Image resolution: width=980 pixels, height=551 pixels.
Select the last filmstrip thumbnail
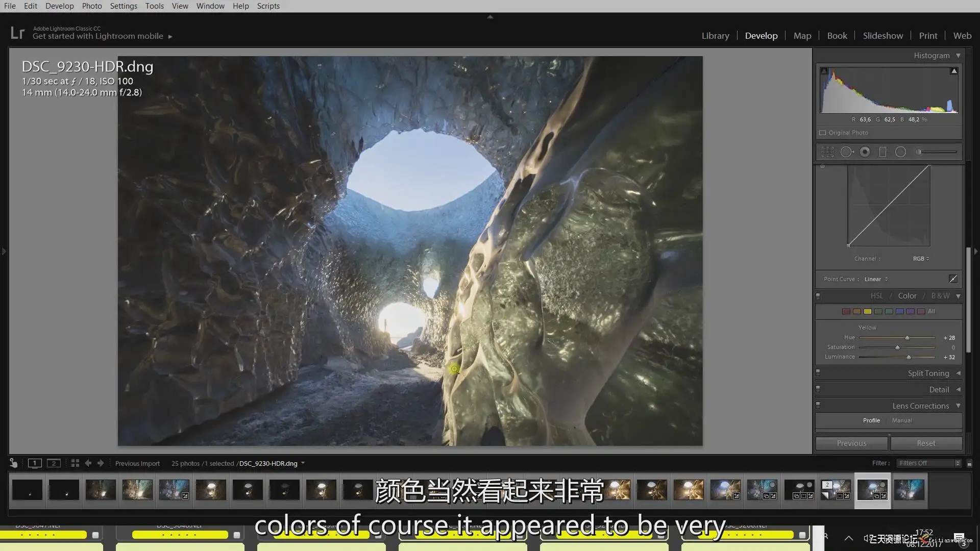pyautogui.click(x=909, y=490)
